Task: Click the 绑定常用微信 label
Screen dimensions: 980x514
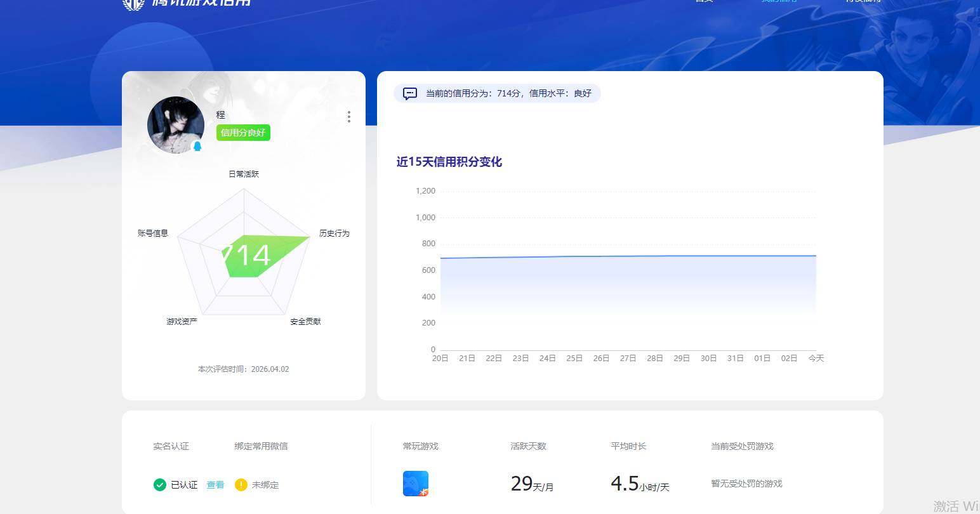Action: (261, 446)
